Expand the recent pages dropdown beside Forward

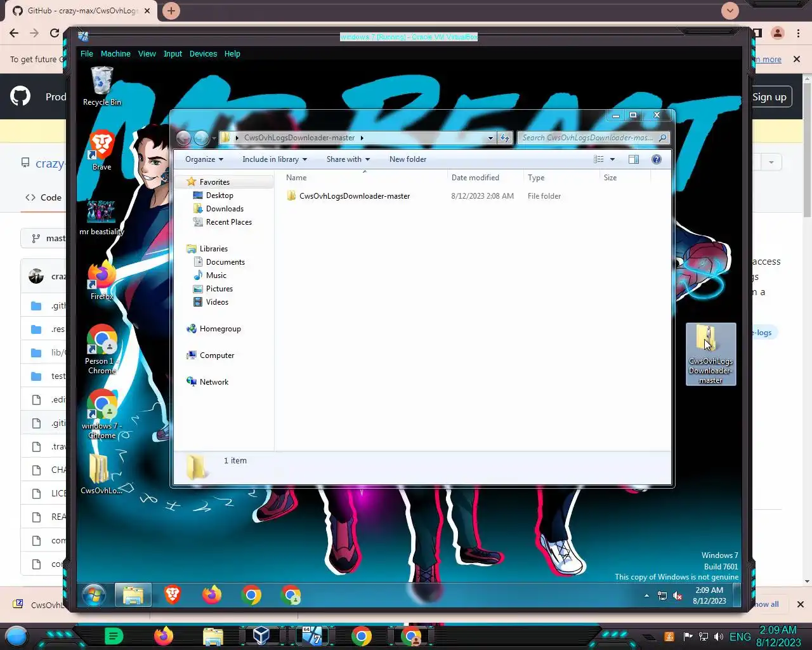(x=214, y=138)
